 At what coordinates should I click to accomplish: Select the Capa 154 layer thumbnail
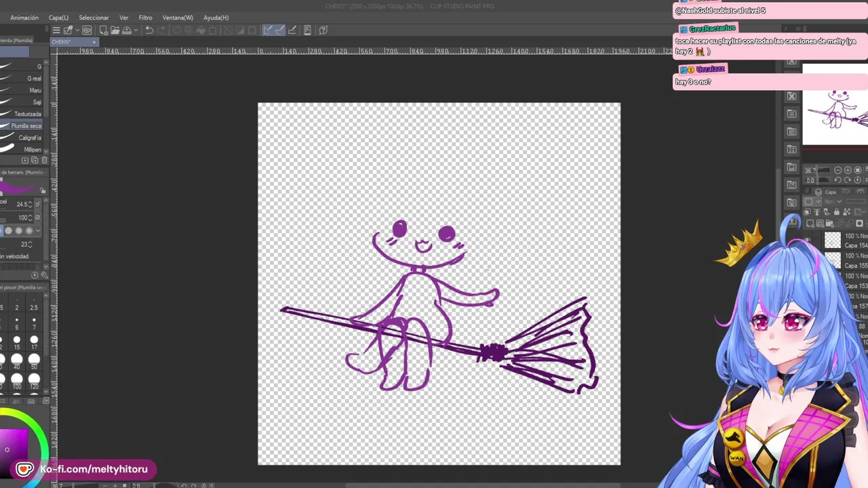tap(832, 241)
